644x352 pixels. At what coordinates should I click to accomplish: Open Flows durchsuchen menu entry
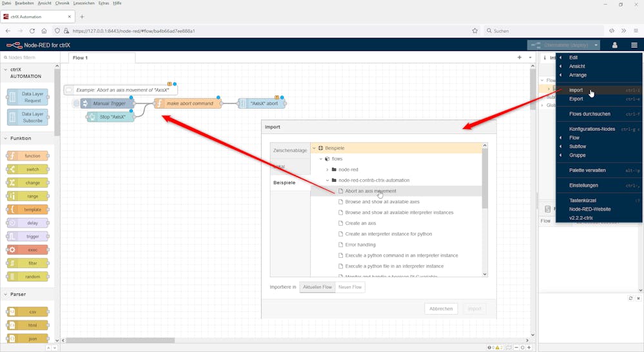[x=600, y=113]
